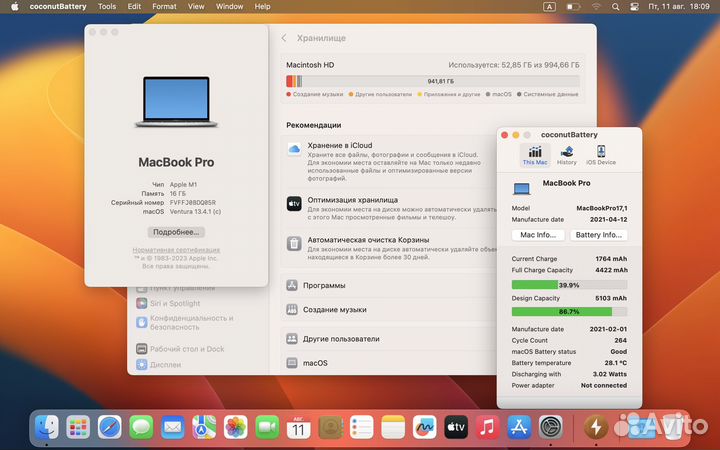The height and width of the screenshot is (450, 720).
Task: Open Control Center in menu bar
Action: [x=634, y=6]
